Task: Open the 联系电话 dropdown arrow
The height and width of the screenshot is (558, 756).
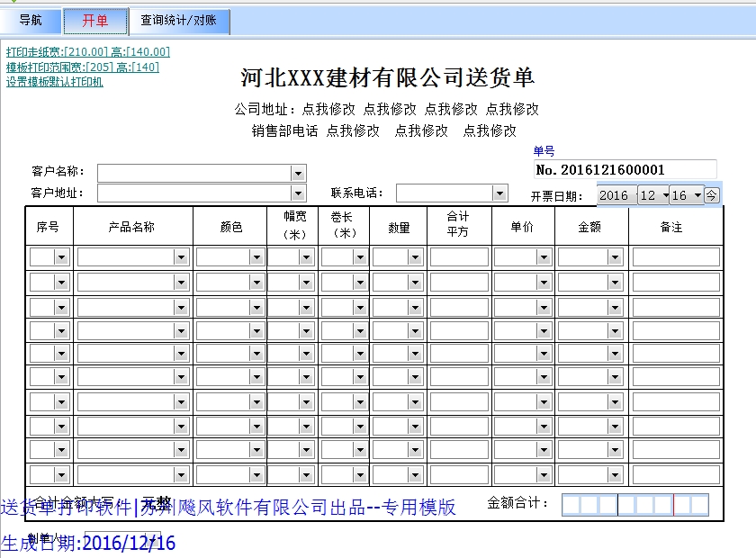Action: click(x=499, y=193)
